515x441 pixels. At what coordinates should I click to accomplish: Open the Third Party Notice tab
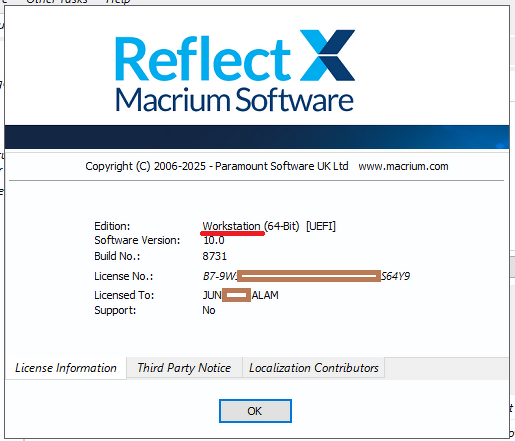click(x=184, y=368)
